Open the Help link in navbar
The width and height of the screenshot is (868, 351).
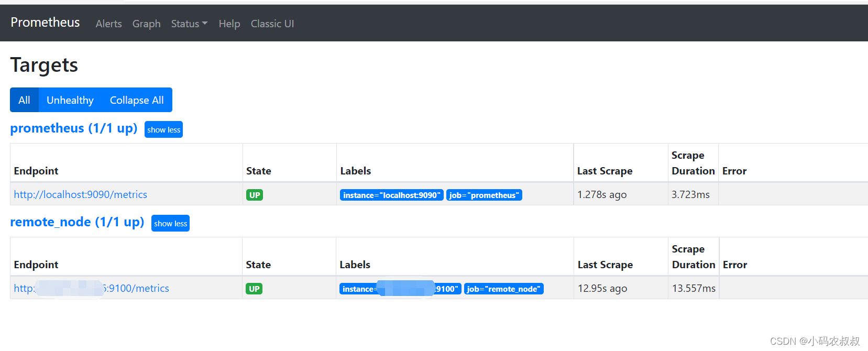[229, 24]
